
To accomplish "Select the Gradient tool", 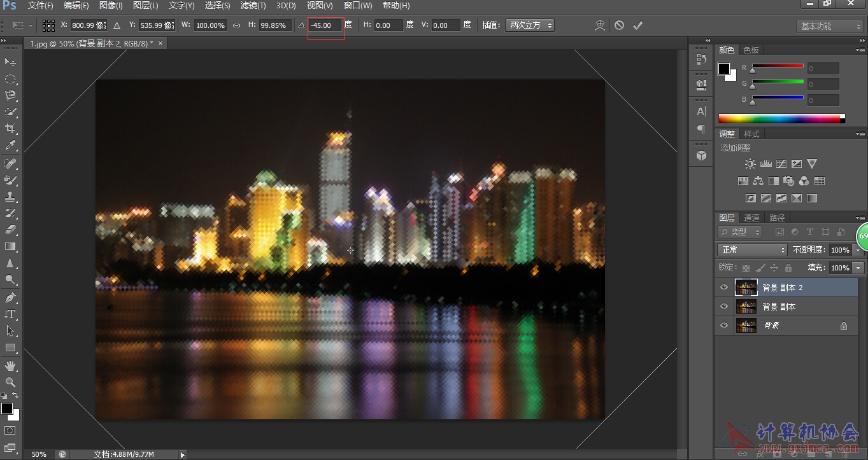I will pos(10,246).
